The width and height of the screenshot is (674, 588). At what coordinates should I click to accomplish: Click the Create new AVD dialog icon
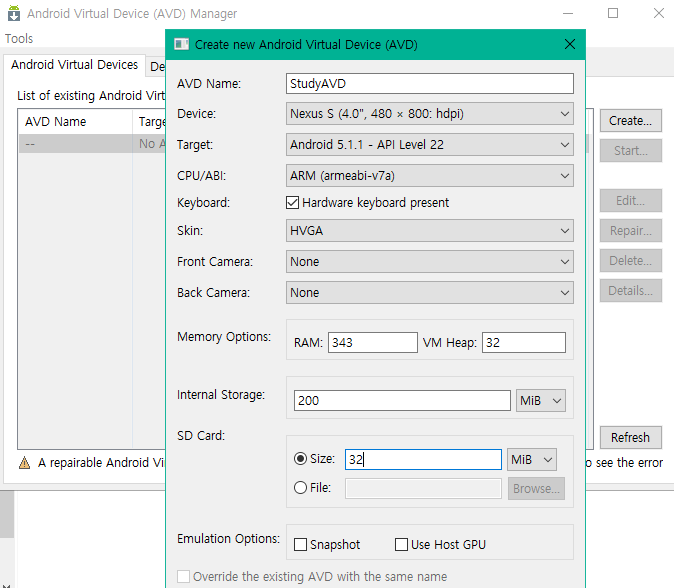tap(181, 44)
